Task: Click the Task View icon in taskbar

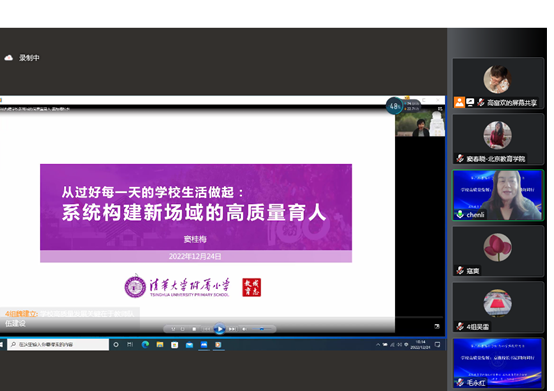Action: pyautogui.click(x=130, y=344)
